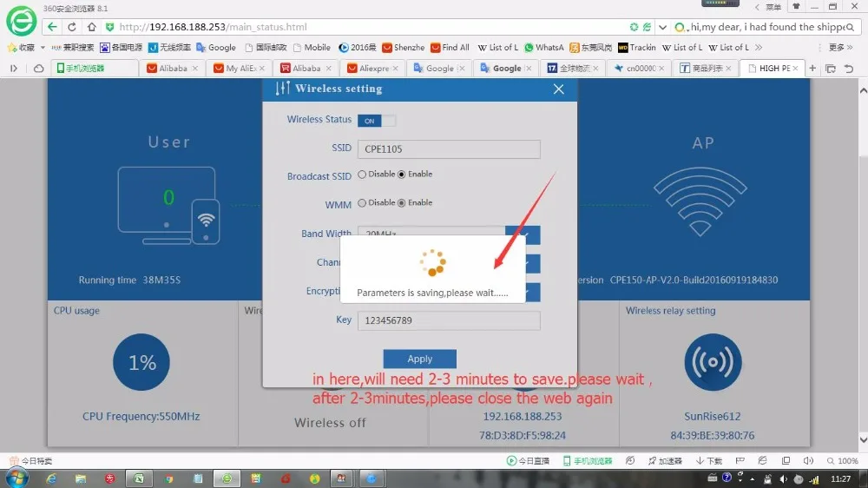The width and height of the screenshot is (868, 488).
Task: Open the Shenzhe bookmark
Action: click(403, 48)
